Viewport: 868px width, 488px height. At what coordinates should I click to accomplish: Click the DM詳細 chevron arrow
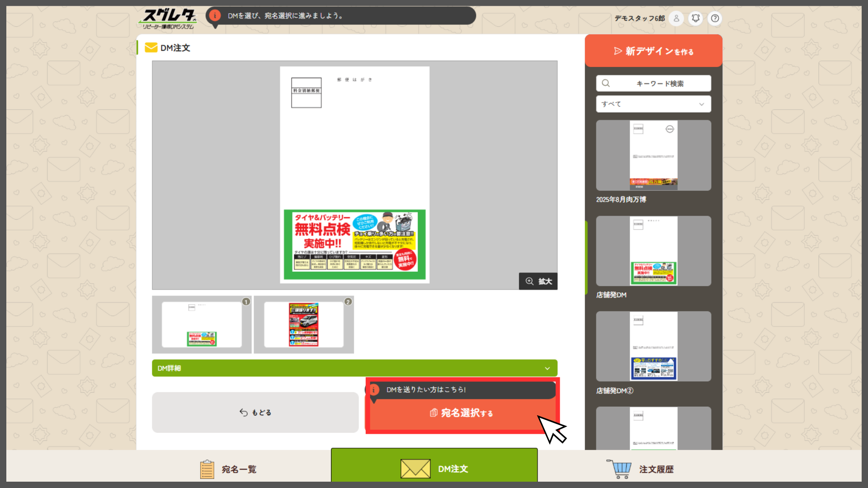click(x=547, y=368)
